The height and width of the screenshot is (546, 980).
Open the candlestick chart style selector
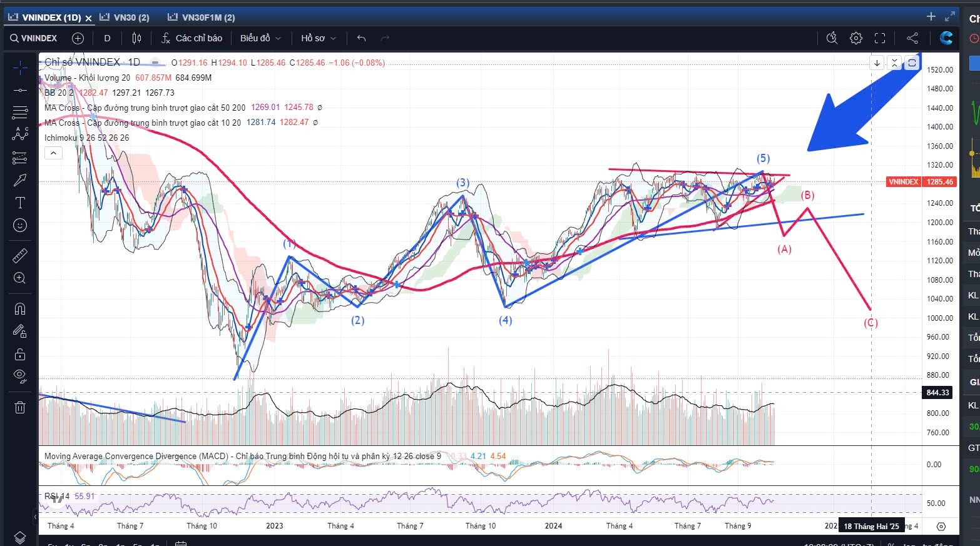(136, 38)
